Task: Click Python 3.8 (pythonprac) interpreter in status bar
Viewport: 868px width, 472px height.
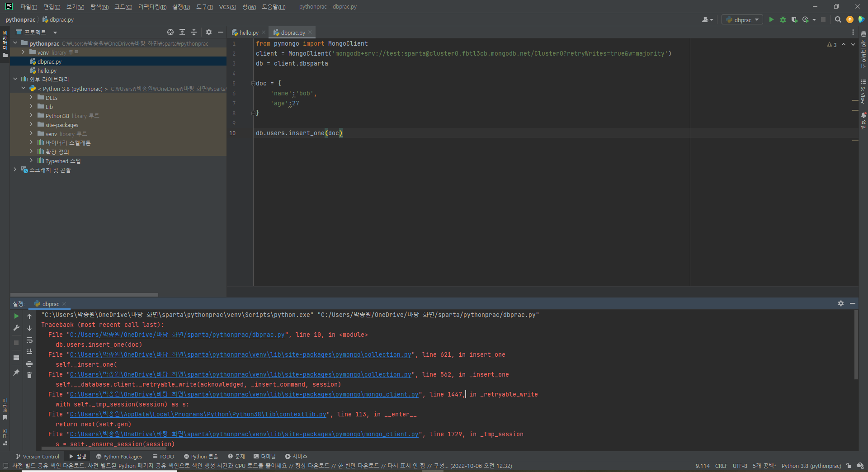Action: coord(811,466)
